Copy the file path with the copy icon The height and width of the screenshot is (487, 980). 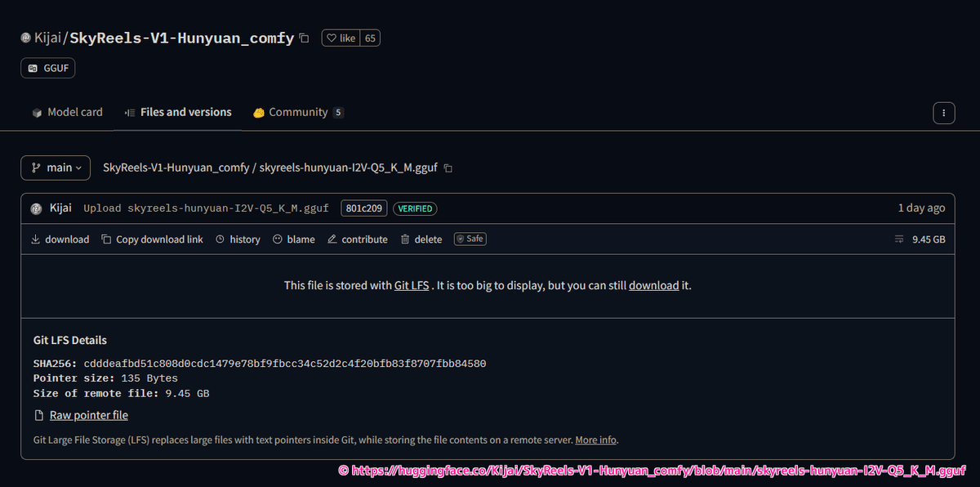(448, 168)
